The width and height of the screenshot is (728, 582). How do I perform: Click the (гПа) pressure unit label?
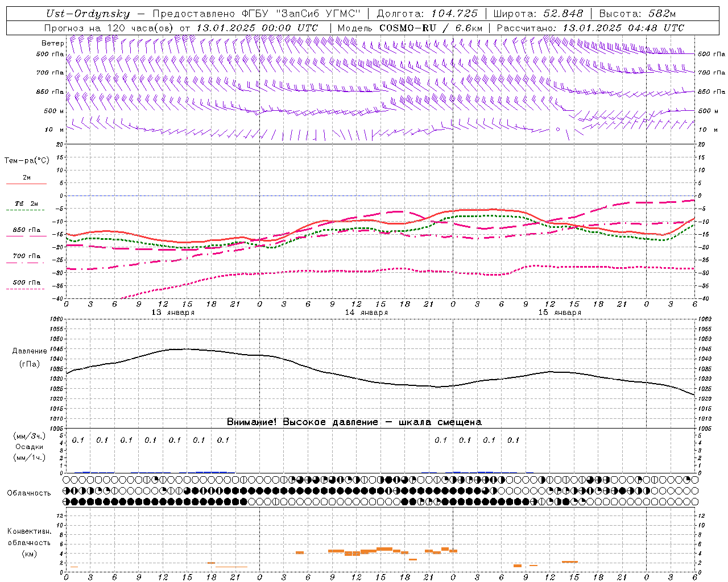(30, 364)
